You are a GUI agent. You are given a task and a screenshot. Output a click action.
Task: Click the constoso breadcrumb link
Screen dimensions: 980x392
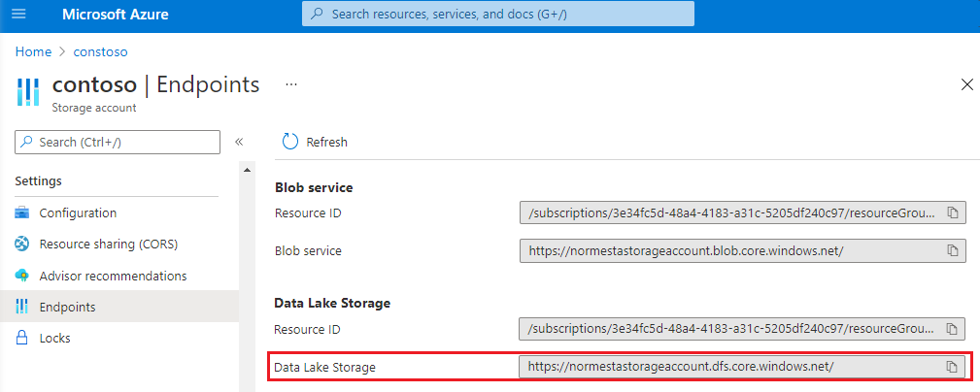[100, 51]
